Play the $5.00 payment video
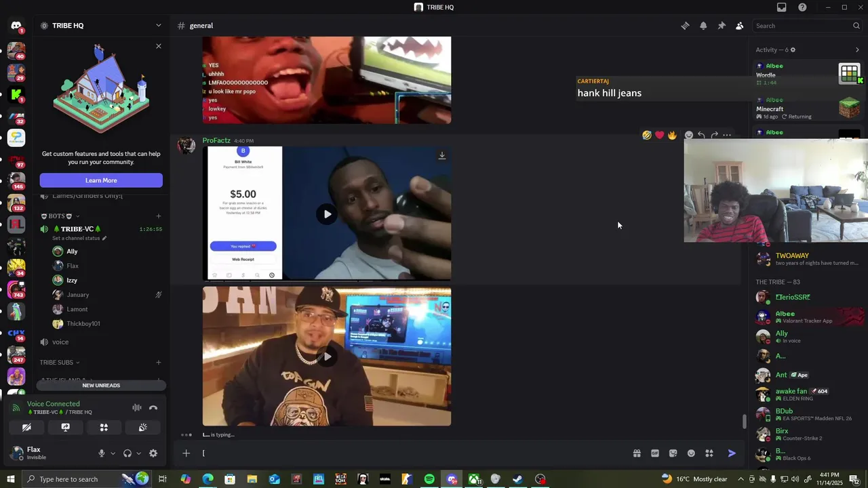 click(x=327, y=214)
